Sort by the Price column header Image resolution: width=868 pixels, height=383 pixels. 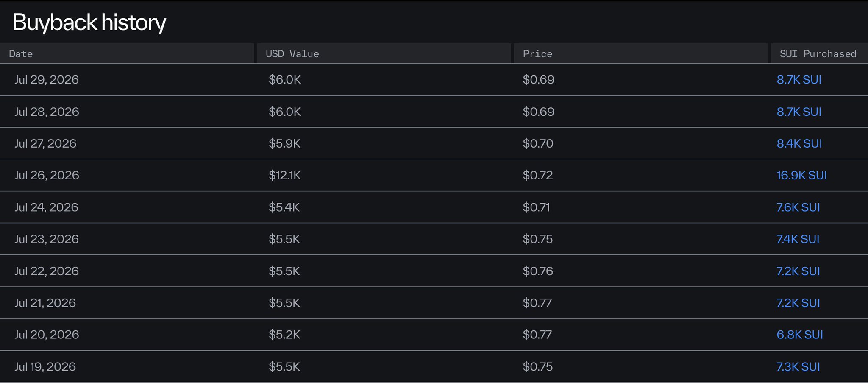pos(641,53)
